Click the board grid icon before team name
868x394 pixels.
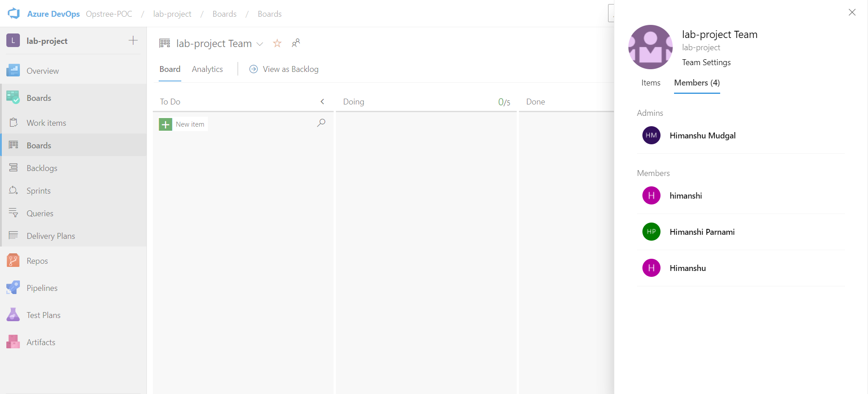point(165,43)
